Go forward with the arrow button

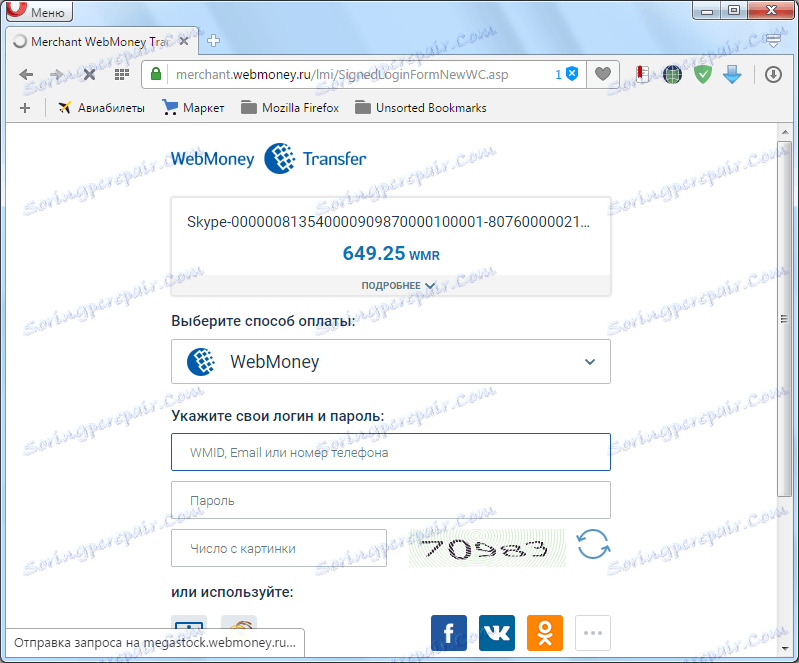[x=57, y=74]
